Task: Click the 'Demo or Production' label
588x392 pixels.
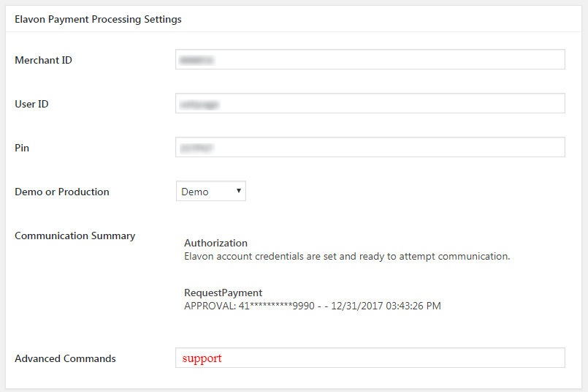Action: click(x=62, y=192)
